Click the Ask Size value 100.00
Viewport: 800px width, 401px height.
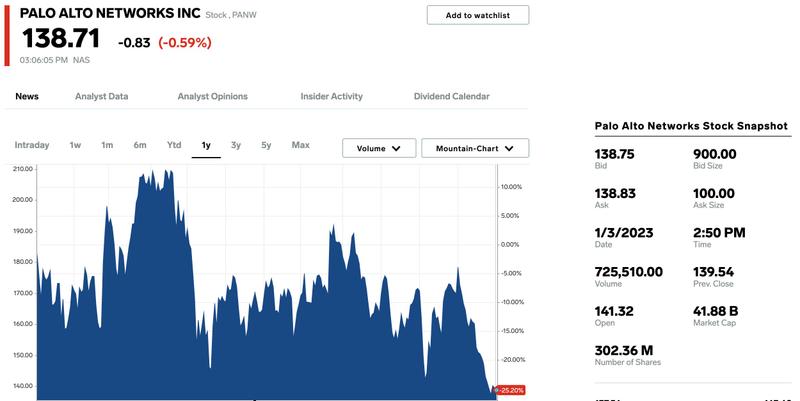[714, 193]
